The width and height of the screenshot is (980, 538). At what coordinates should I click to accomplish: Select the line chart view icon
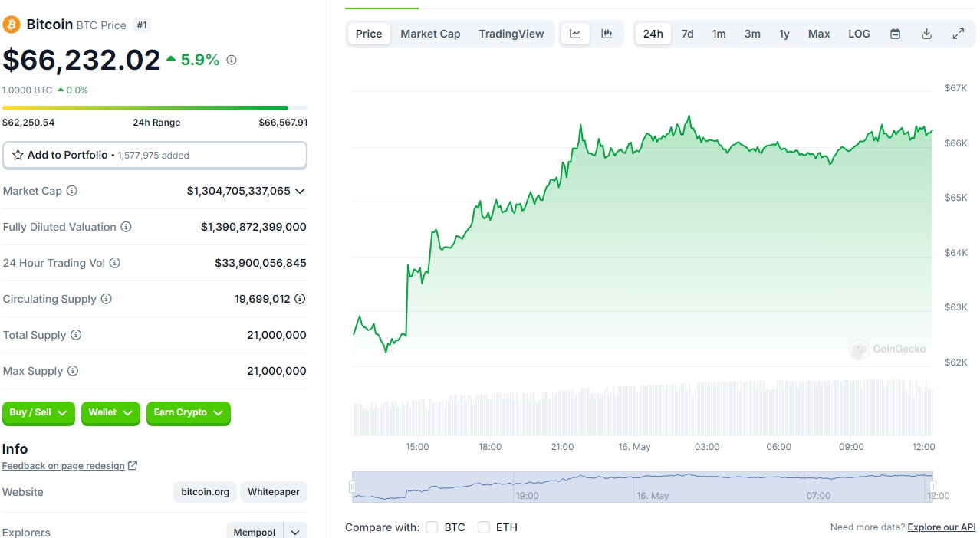[x=575, y=34]
